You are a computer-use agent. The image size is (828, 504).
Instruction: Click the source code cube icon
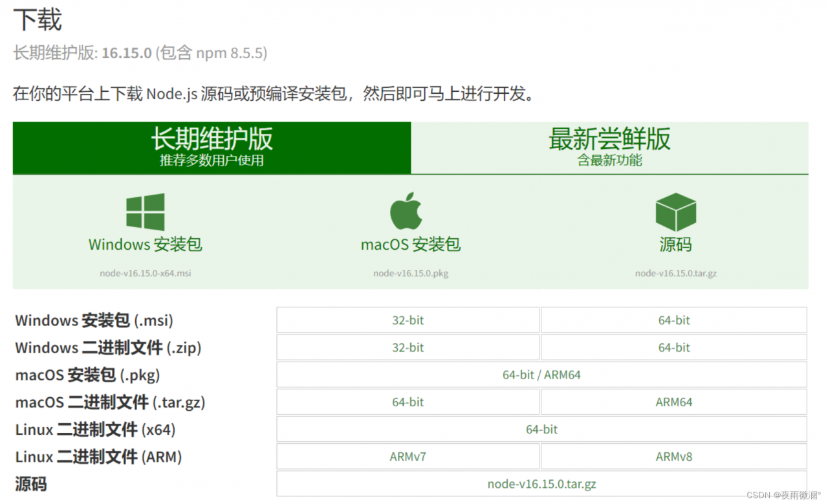[x=675, y=212]
